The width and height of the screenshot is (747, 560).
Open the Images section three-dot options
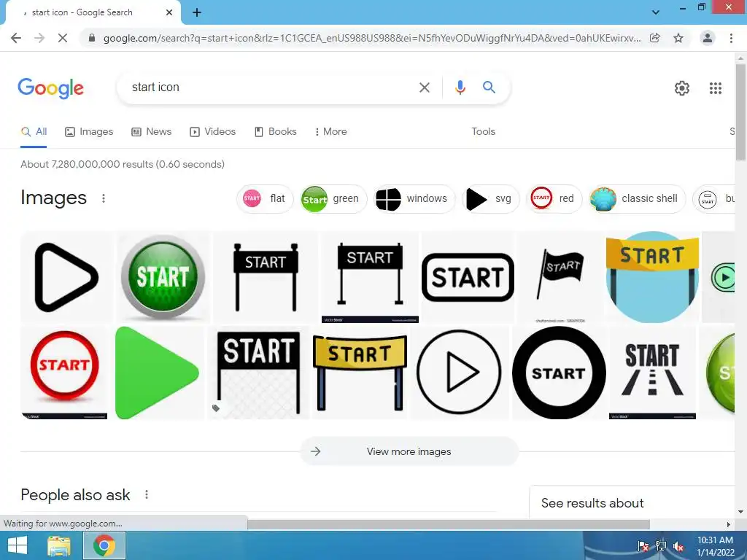104,198
